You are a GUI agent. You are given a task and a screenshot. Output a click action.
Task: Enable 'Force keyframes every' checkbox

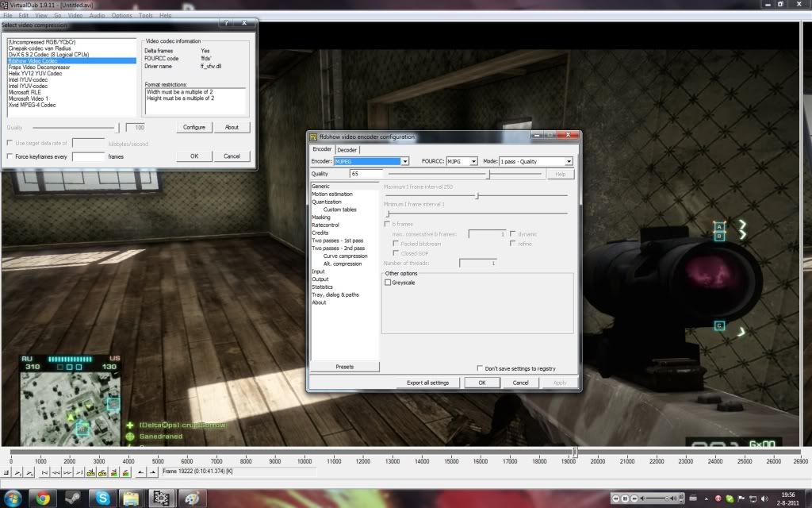[x=10, y=156]
